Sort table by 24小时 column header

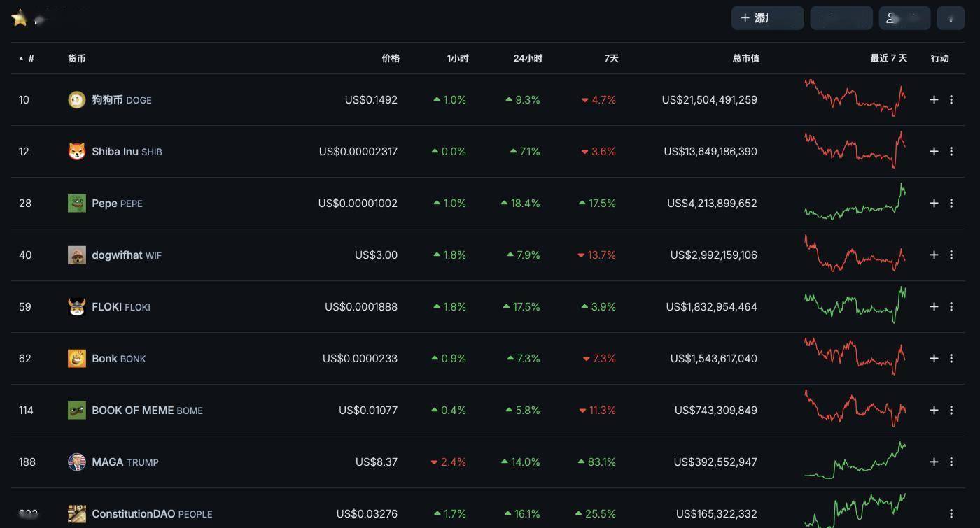[x=528, y=59]
